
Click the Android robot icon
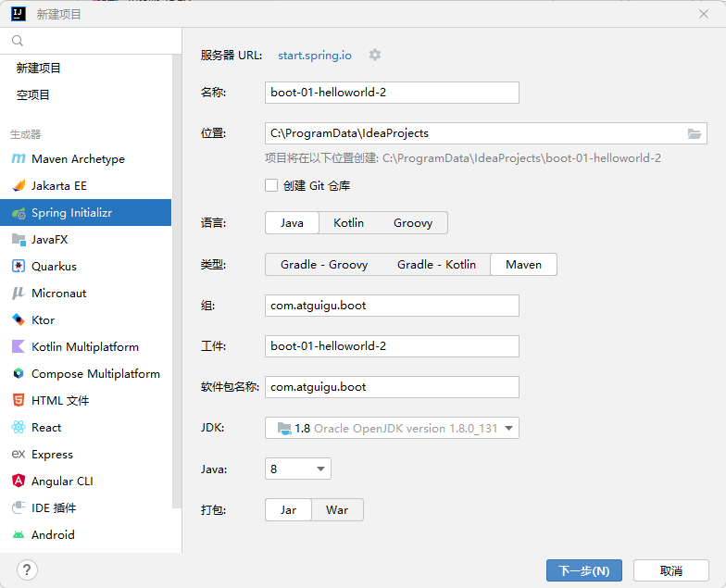point(19,535)
